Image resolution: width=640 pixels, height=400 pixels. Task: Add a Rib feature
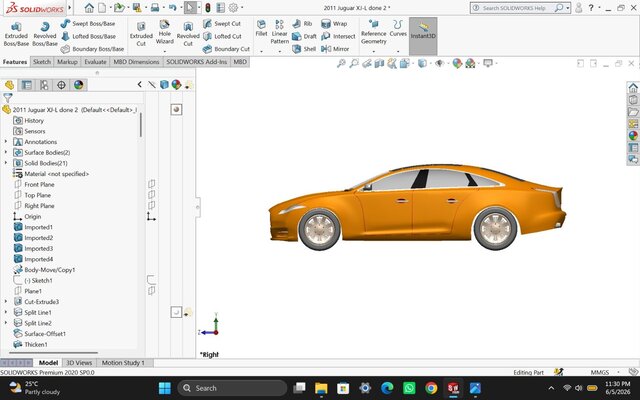pyautogui.click(x=302, y=24)
